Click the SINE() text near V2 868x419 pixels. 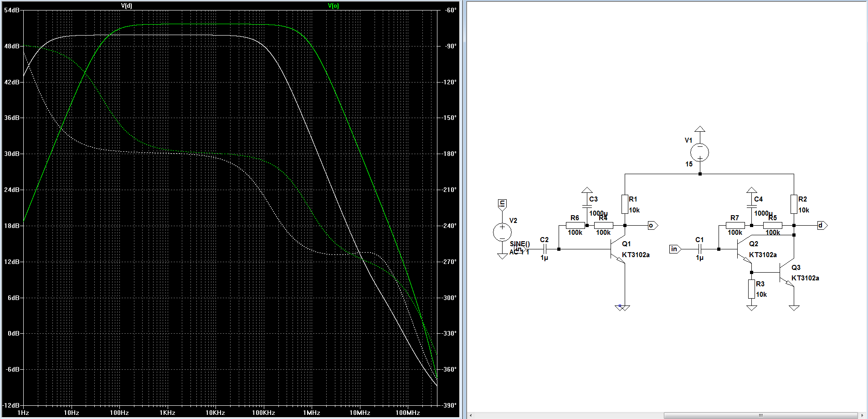(520, 244)
